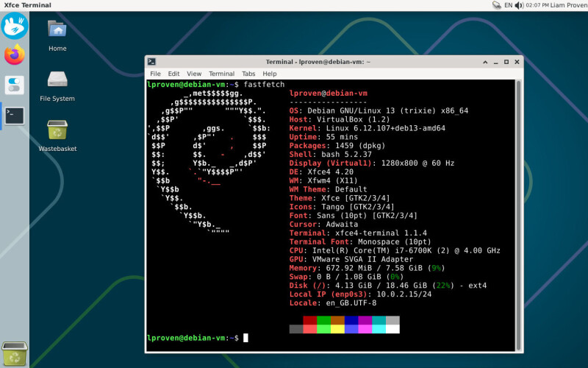This screenshot has height=368, width=588.
Task: Click the white color block
Action: (392, 329)
